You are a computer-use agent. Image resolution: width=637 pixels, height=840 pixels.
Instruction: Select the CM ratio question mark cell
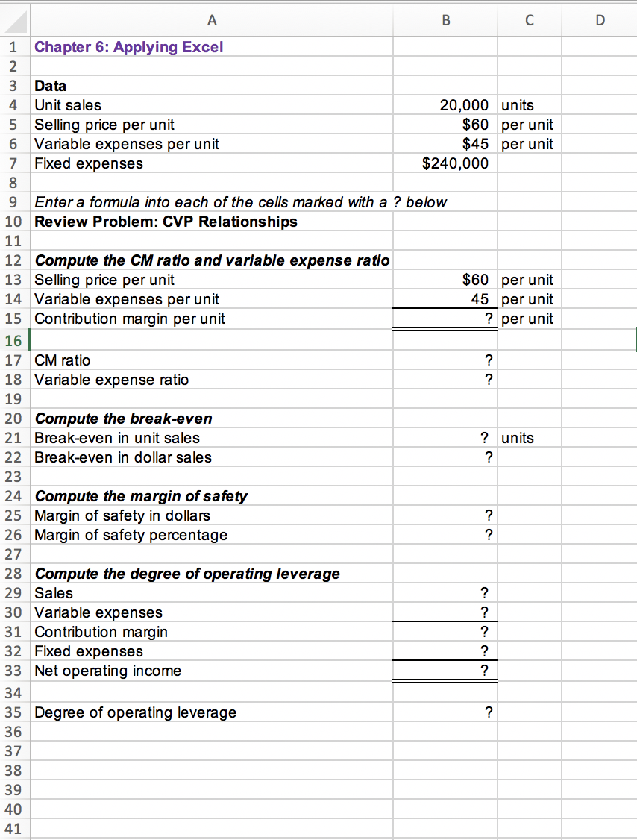coord(445,360)
